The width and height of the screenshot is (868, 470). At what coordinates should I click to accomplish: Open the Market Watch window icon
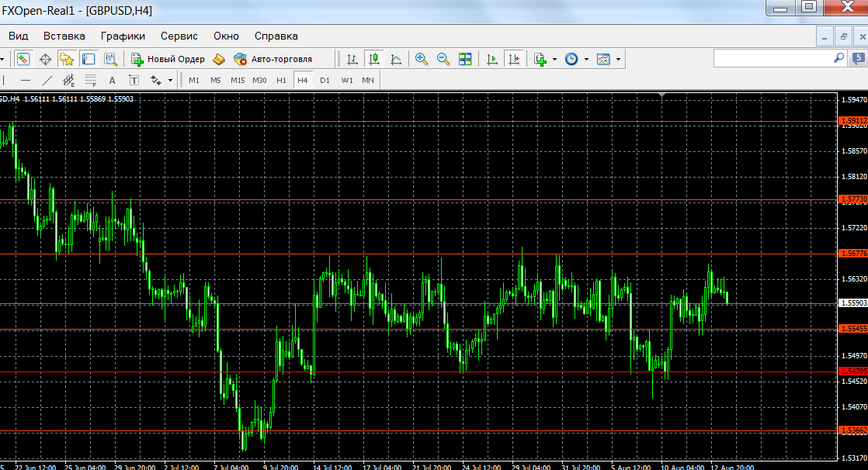coord(23,59)
